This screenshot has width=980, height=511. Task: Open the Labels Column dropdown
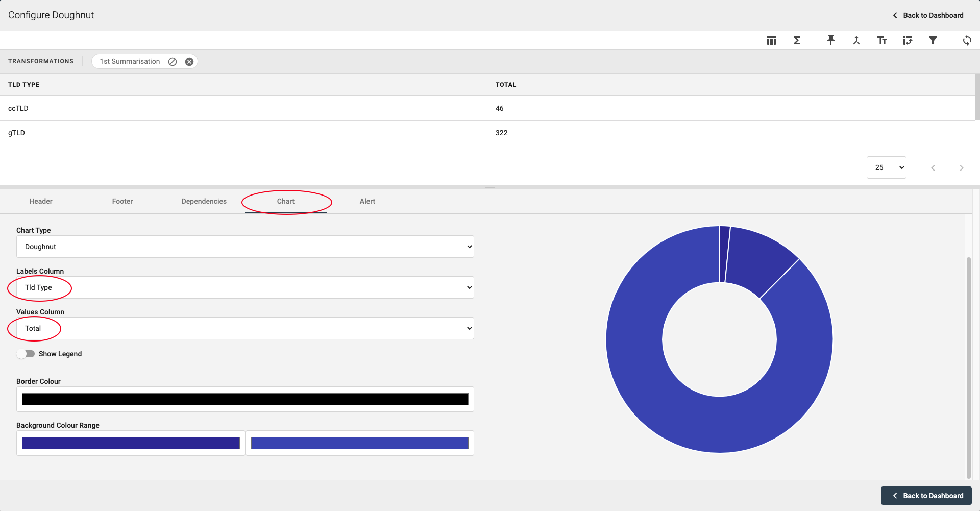coord(245,287)
